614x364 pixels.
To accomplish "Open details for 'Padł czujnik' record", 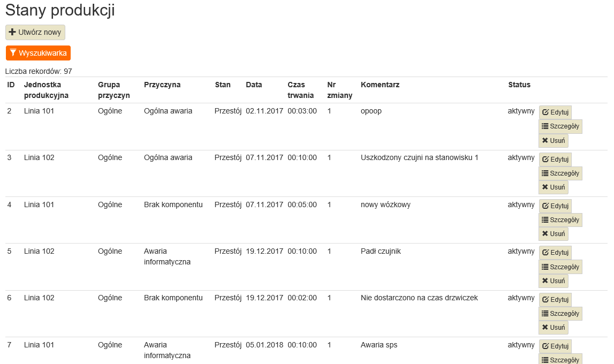I will tap(560, 267).
